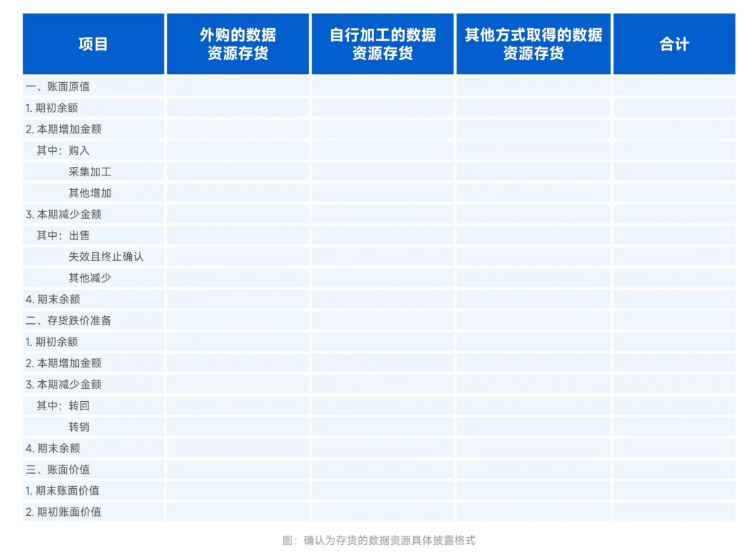The width and height of the screenshot is (746, 560).
Task: Select the 外购的数据资源存货 column header
Action: (238, 44)
